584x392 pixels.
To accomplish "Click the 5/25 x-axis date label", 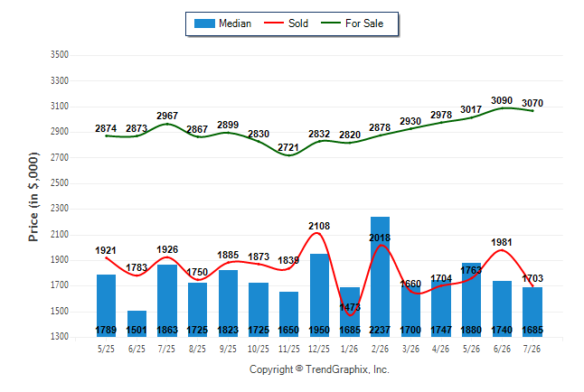I will coord(106,349).
